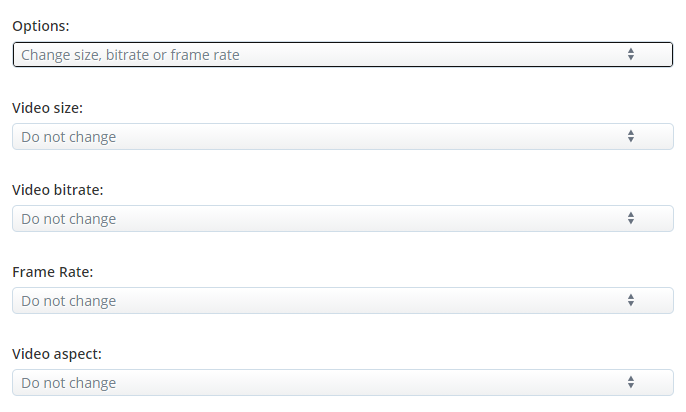Open the Video aspect dropdown

pos(343,382)
